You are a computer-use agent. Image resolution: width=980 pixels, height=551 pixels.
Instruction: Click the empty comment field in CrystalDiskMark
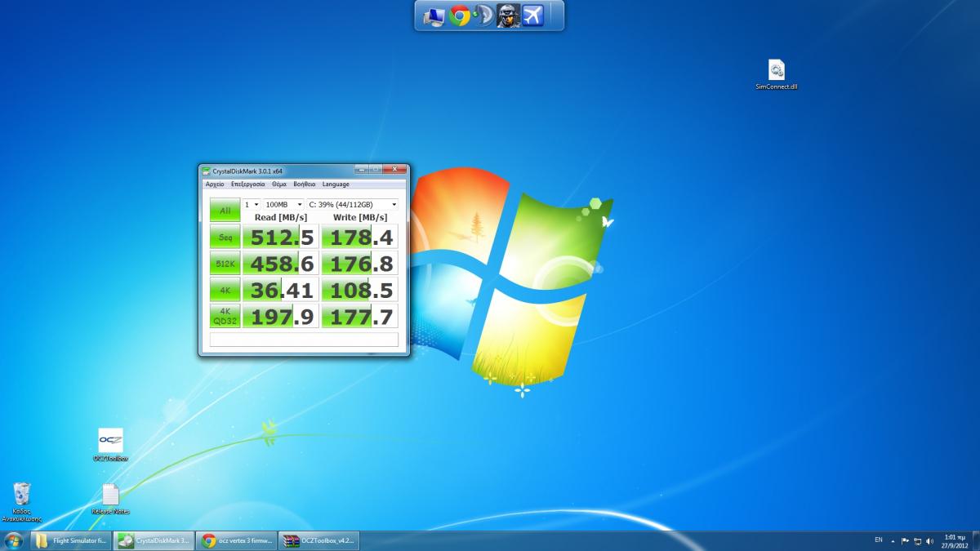point(304,340)
